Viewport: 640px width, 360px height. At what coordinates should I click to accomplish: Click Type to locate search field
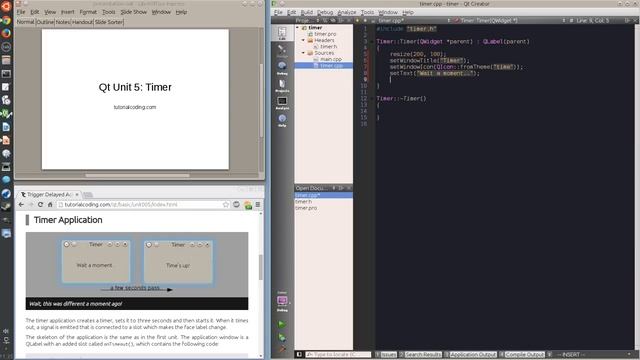[338, 355]
